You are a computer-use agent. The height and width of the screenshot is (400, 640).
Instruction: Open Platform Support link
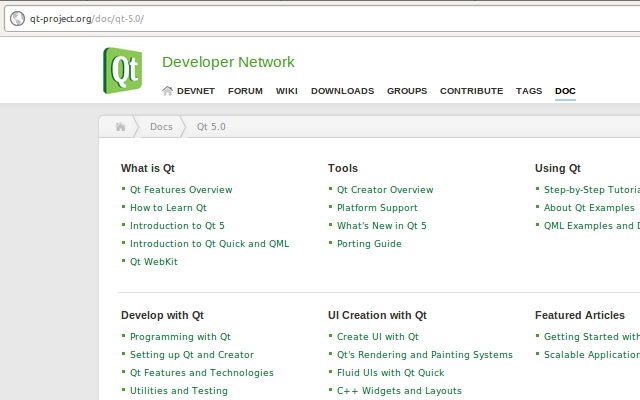click(x=377, y=208)
